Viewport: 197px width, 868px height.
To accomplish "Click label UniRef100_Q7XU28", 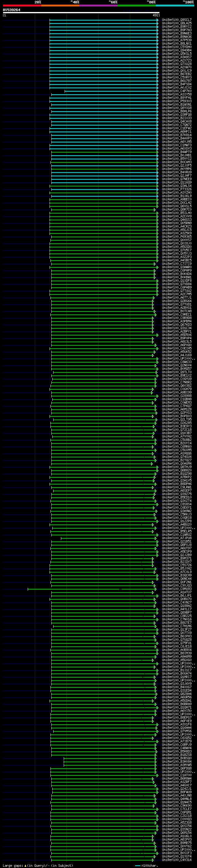I will click(x=176, y=64).
